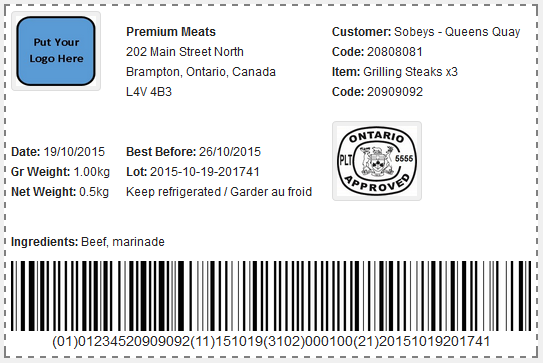The image size is (543, 363).
Task: Click the Ontario Approved inspection stamp
Action: pos(377,161)
